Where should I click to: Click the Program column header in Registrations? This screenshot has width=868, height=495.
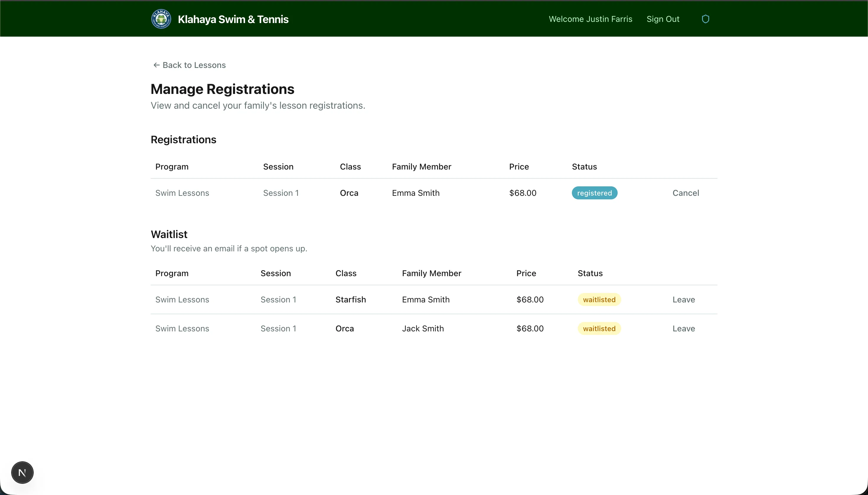click(172, 167)
